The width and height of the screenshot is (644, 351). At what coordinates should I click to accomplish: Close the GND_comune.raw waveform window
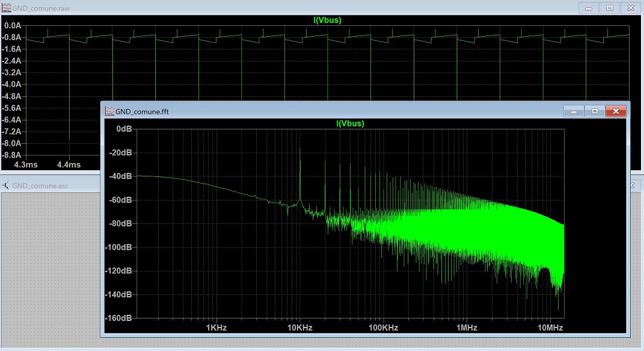pos(630,8)
